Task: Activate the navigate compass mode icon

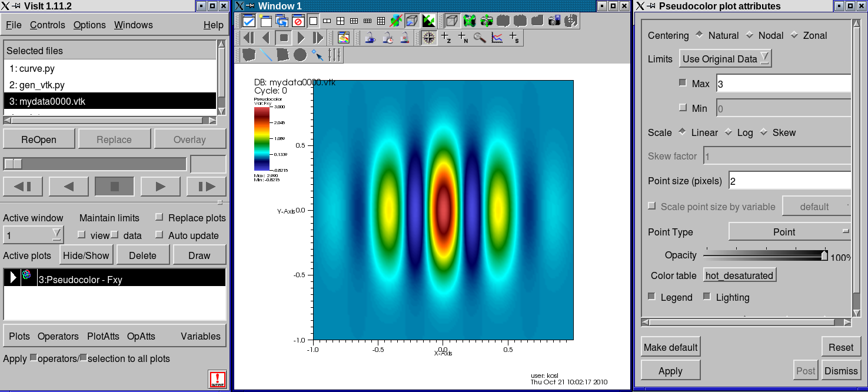Action: pos(429,38)
